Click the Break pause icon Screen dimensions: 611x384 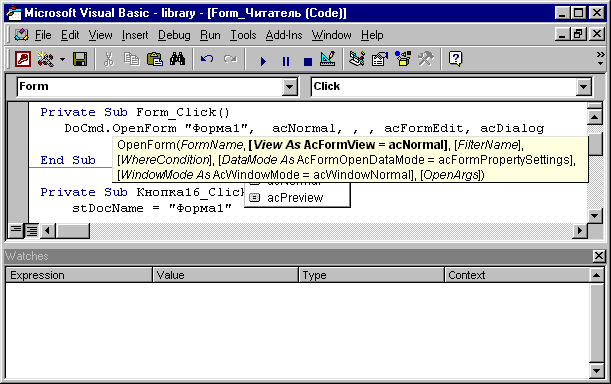(286, 61)
